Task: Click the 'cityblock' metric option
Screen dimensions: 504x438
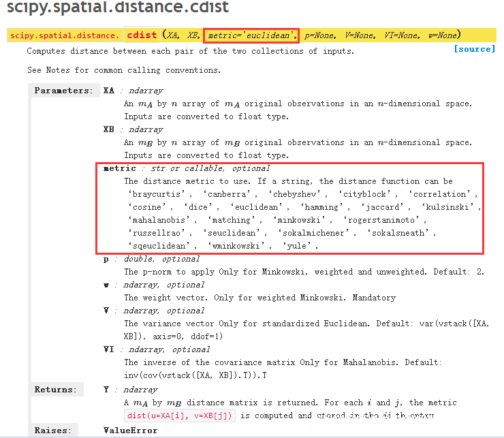Action: [x=364, y=194]
